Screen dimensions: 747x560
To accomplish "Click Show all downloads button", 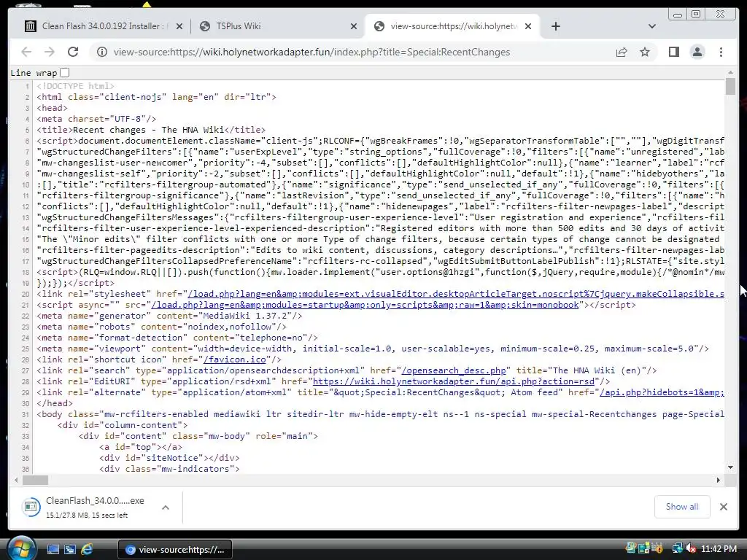I will (x=682, y=507).
